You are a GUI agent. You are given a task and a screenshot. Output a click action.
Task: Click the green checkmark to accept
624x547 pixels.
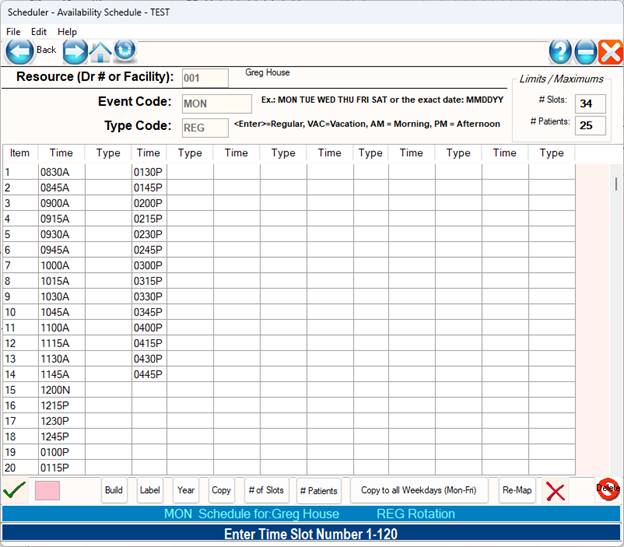(x=14, y=490)
